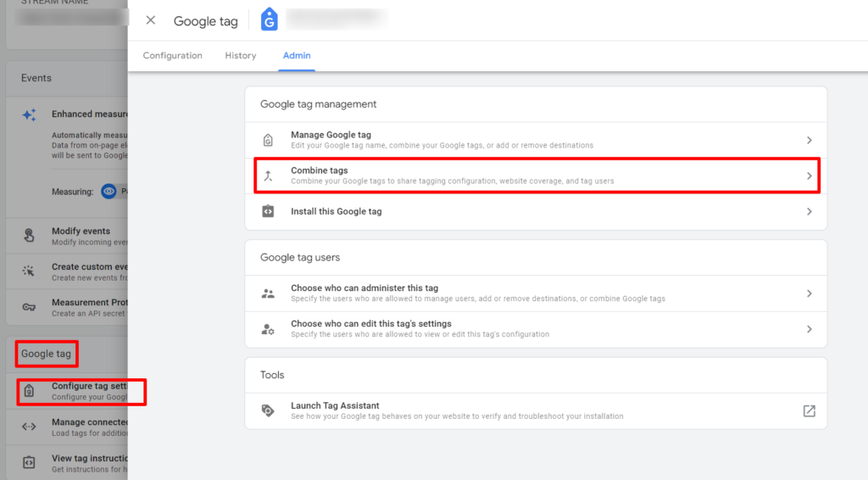Open Manage connected site tags row
Image resolution: width=868 pixels, height=480 pixels.
coord(67,427)
